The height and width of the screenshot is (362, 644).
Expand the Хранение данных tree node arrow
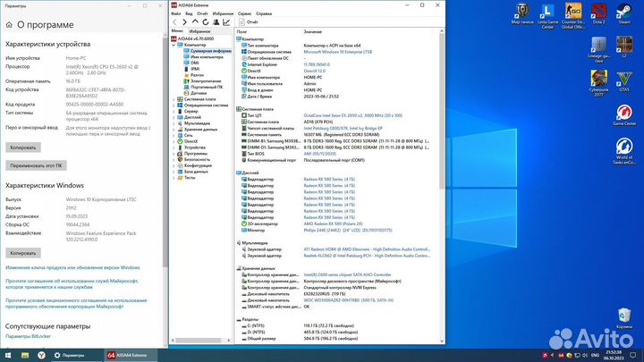tap(174, 130)
